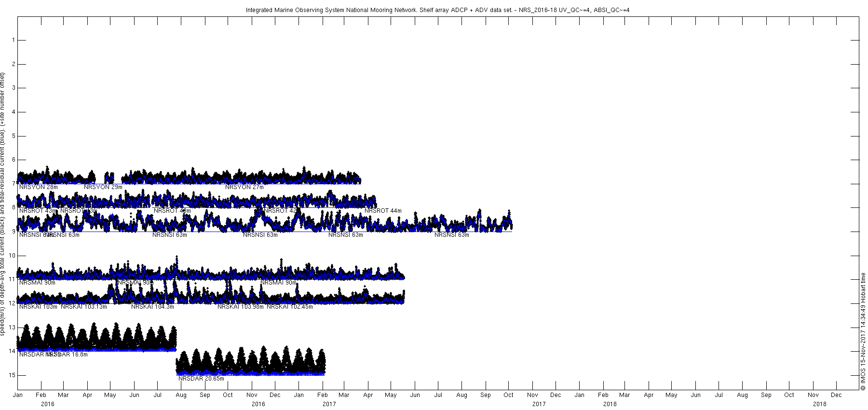Click the 'NRSKAI 102.45m' deployment label

coord(290,307)
